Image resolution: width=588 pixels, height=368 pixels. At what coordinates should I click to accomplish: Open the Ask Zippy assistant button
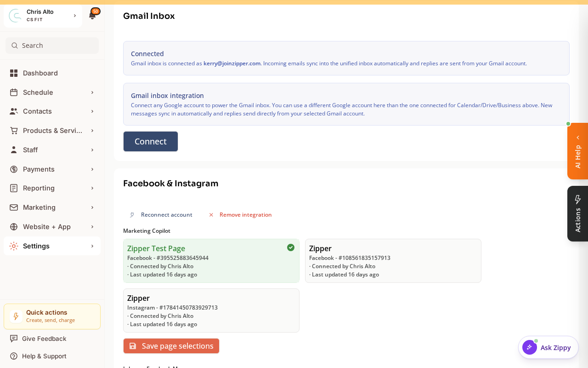(548, 347)
